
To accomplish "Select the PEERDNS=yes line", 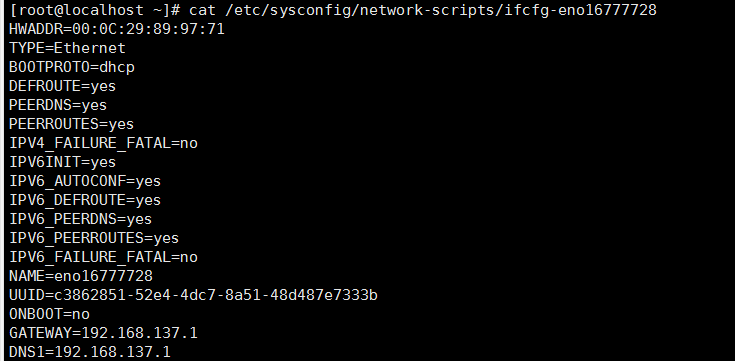I will point(58,105).
